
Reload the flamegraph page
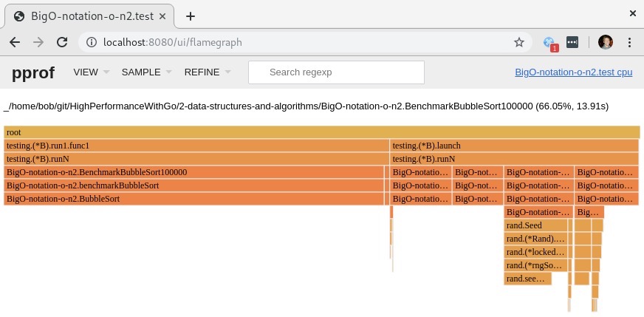pyautogui.click(x=61, y=42)
